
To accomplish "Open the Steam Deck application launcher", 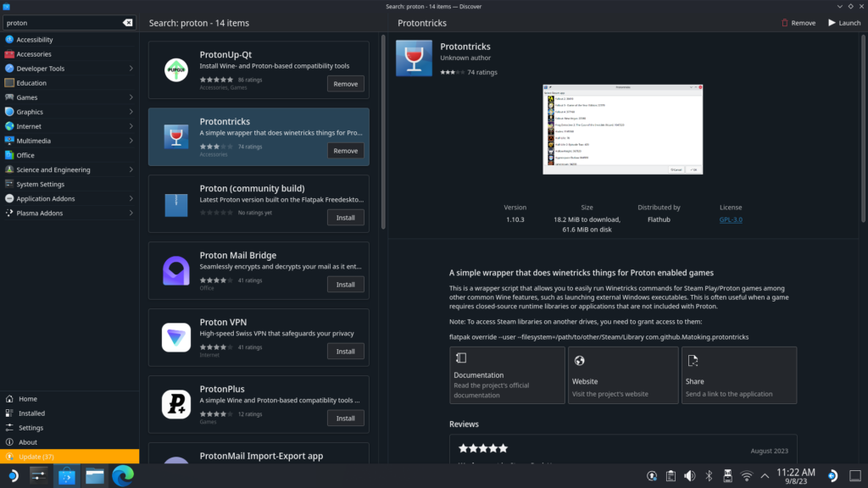I will pyautogui.click(x=14, y=476).
